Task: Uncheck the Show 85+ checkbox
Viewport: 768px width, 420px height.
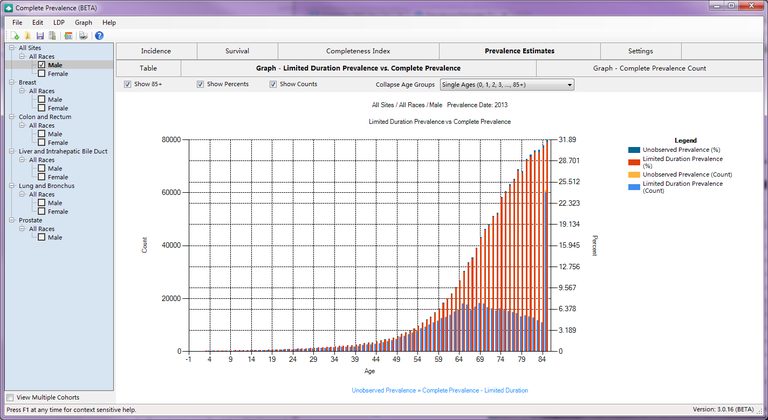Action: point(128,84)
